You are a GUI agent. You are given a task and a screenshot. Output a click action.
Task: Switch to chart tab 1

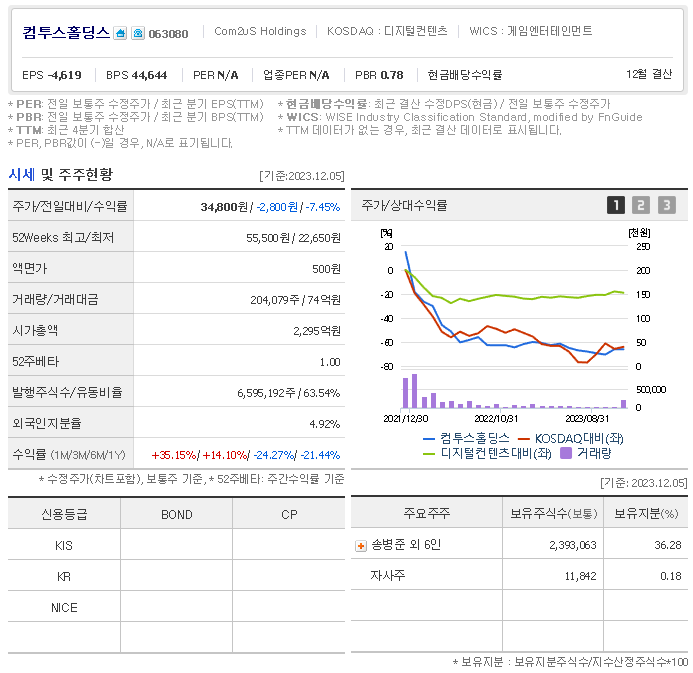tap(616, 205)
